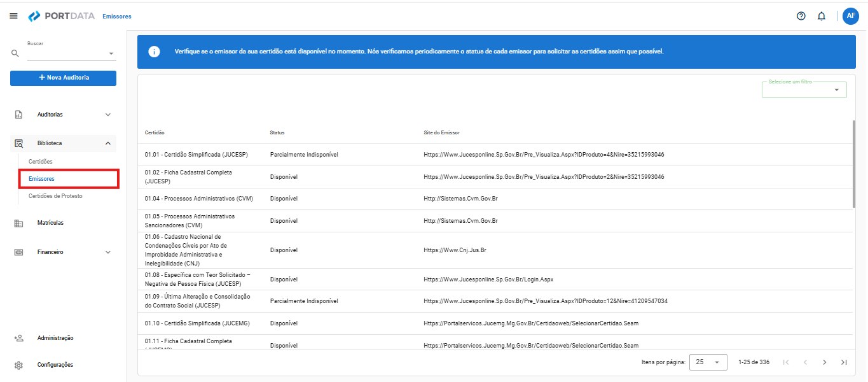This screenshot has height=382, width=868.
Task: Click the table vertical scrollbar
Action: point(853,164)
